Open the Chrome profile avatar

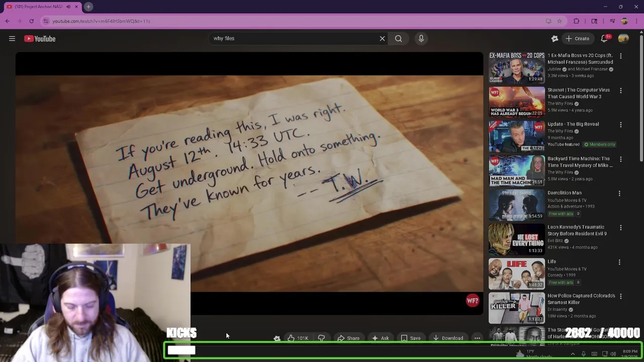click(x=624, y=21)
